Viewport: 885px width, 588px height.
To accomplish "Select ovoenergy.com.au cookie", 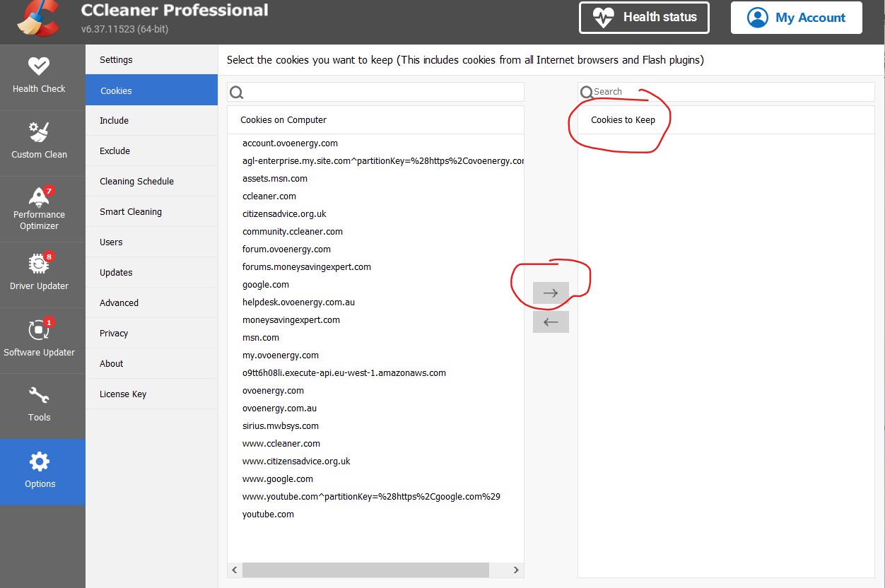I will (279, 408).
